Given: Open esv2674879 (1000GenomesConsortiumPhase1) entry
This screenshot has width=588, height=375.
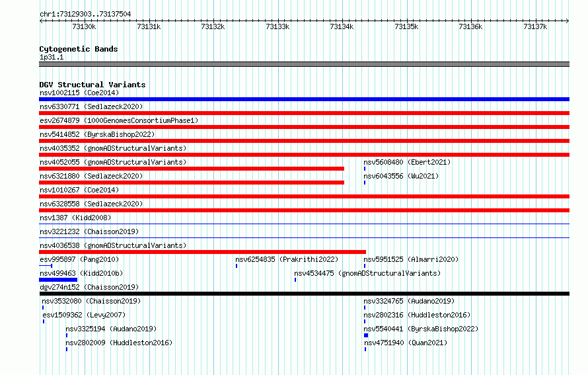Looking at the screenshot, I should (119, 120).
